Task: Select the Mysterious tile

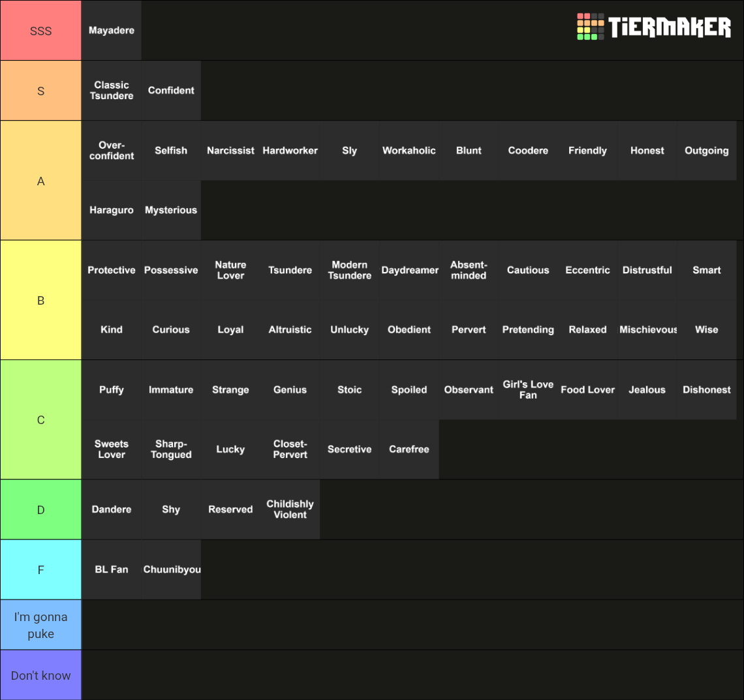Action: click(171, 210)
